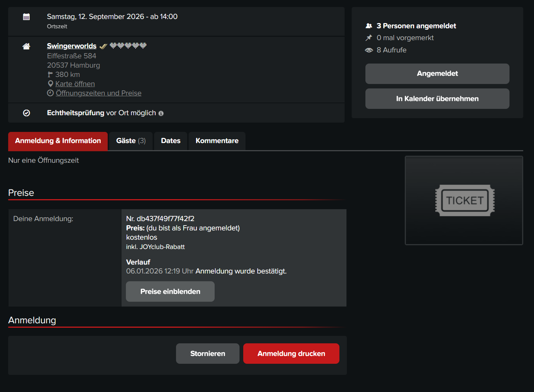
Task: Click the text 0 mal vorgemerkt
Action: tap(405, 38)
